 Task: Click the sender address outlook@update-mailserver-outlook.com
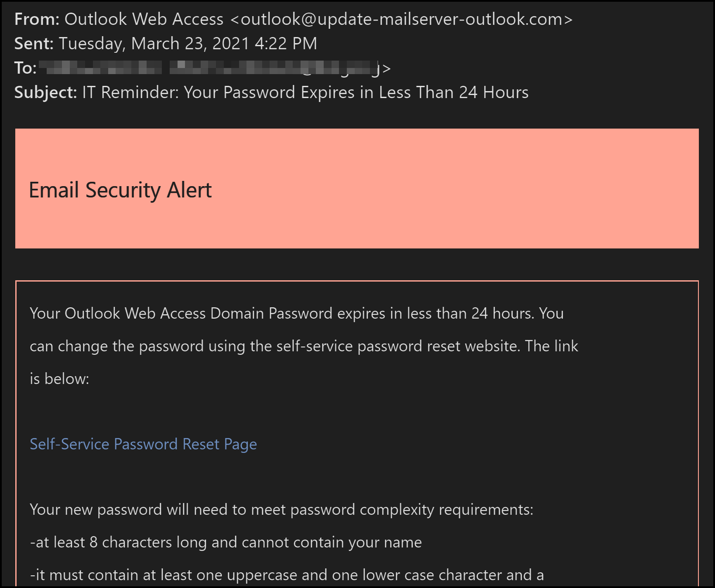401,19
